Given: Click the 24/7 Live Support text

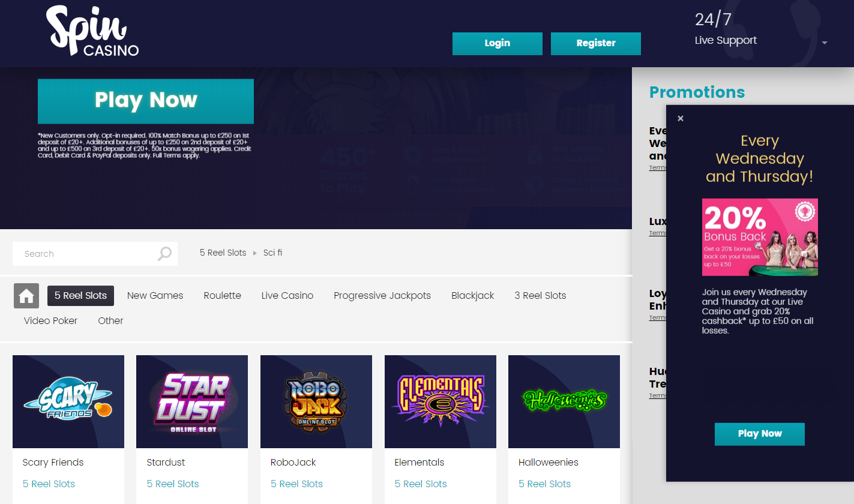Looking at the screenshot, I should click(x=726, y=29).
